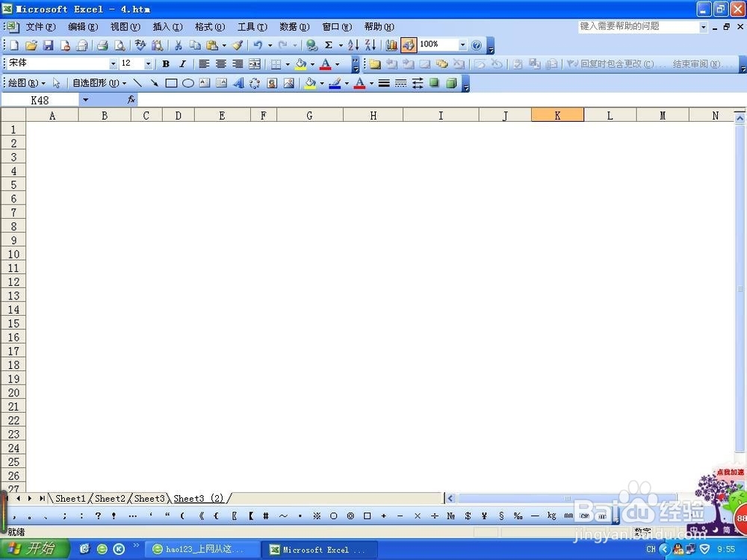747x560 pixels.
Task: Open formatting Font Color dropdown arrow
Action: [x=338, y=63]
